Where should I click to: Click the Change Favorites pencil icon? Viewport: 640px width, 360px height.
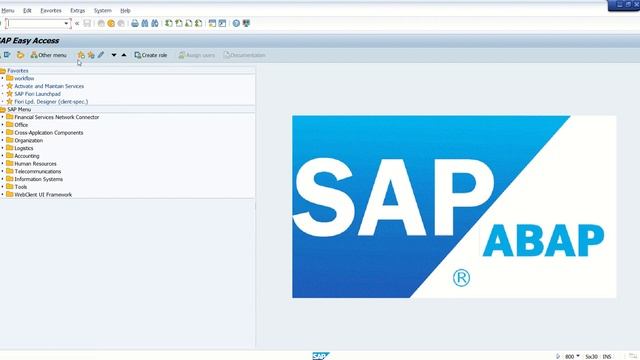(x=101, y=55)
